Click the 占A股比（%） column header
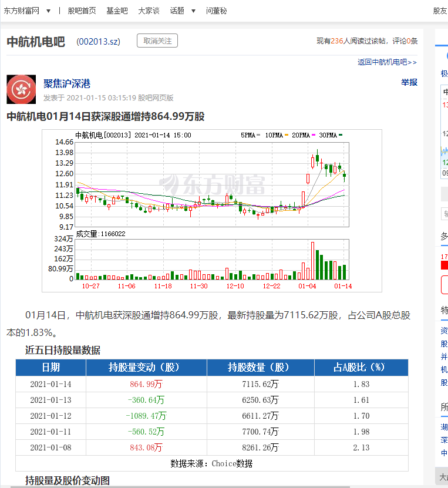Viewport: 448px width, 488px height. tap(361, 368)
